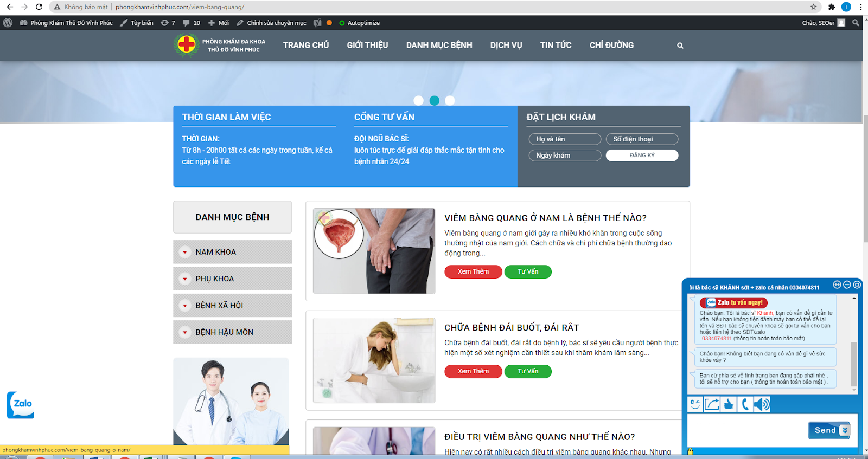Click the Ngày khám field
This screenshot has width=868, height=459.
tap(565, 156)
